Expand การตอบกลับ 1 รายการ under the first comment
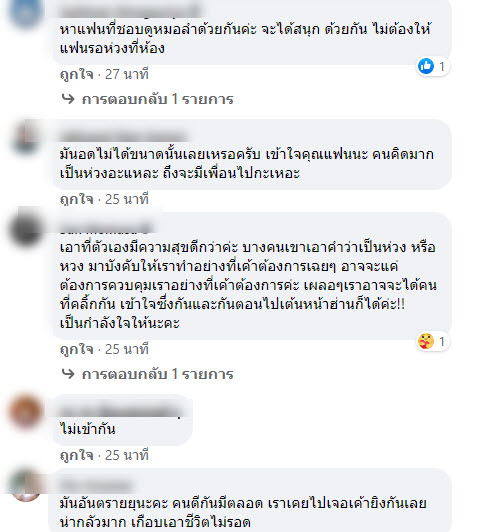Viewport: 485px width, 532px height. pyautogui.click(x=157, y=99)
